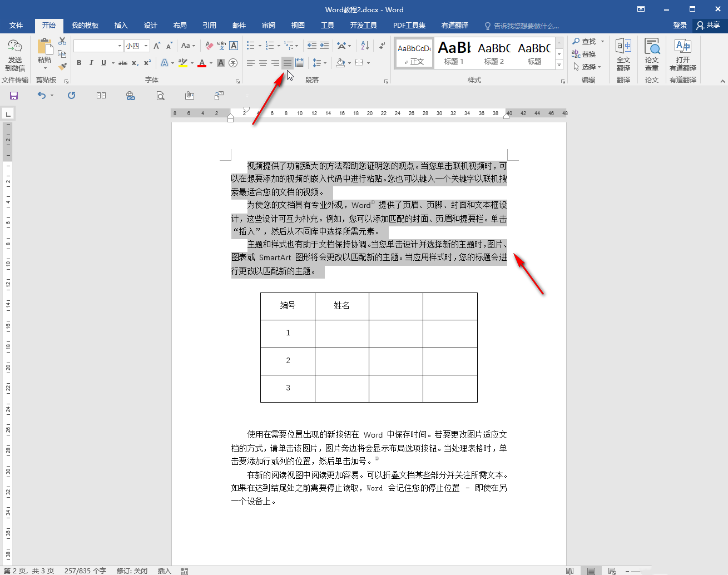This screenshot has height=575, width=728.
Task: Click the Send to WeChat button
Action: (15, 55)
